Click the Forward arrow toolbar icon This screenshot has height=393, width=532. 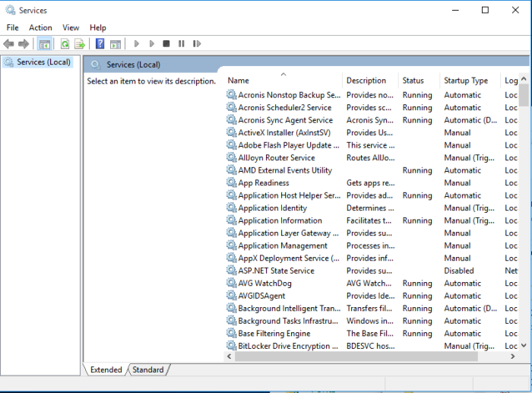pos(24,44)
